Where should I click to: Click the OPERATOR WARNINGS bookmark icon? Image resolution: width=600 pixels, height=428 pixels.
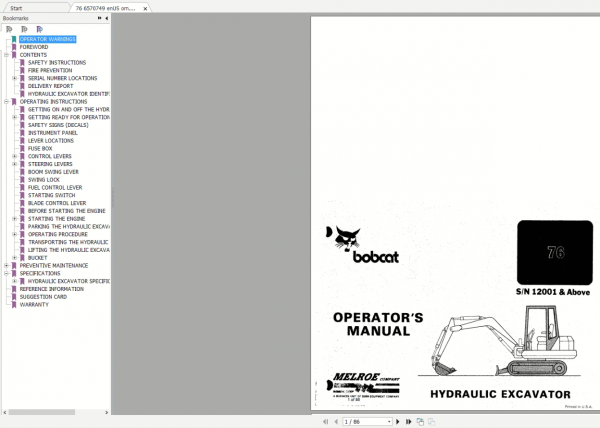coord(14,39)
